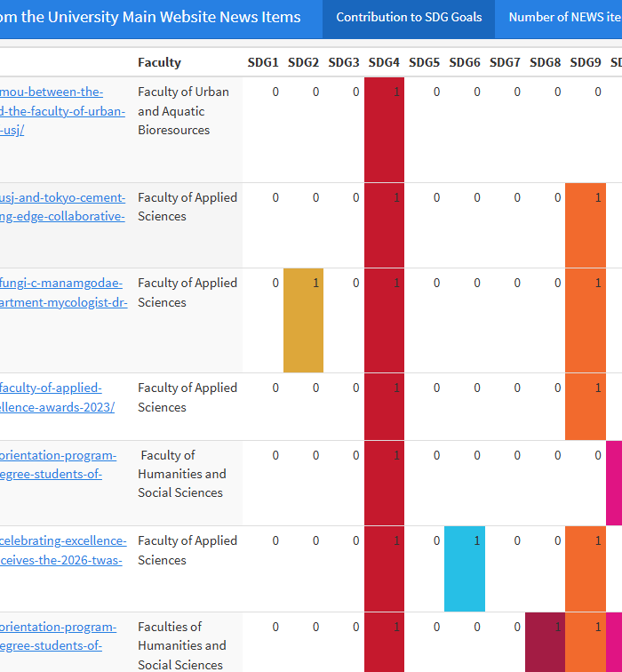Open the faculty-of-applied excellence awards link
The width and height of the screenshot is (622, 672).
coord(51,388)
